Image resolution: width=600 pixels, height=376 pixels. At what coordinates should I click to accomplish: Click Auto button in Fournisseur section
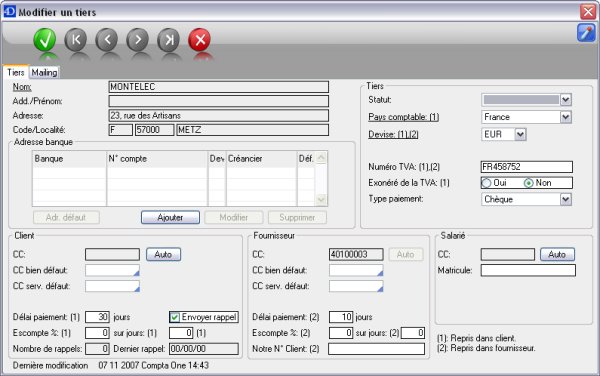406,254
